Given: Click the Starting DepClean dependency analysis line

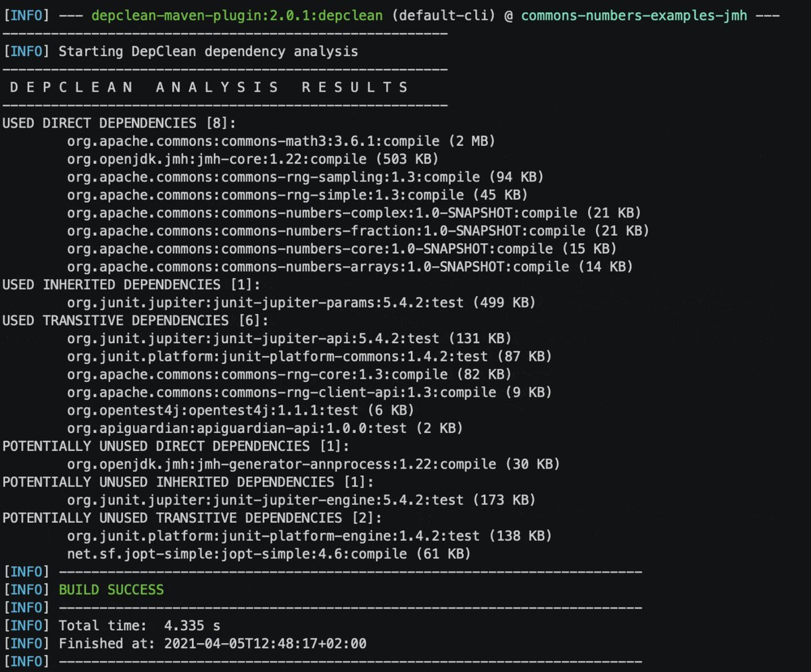Looking at the screenshot, I should 208,51.
